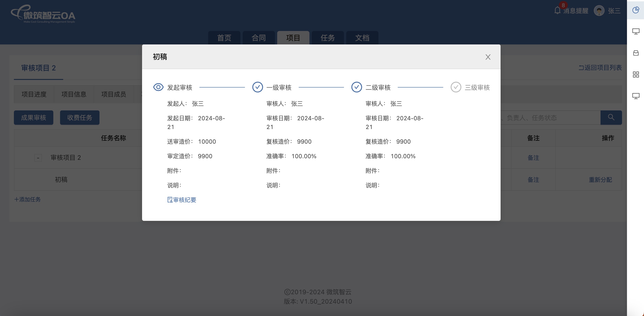The width and height of the screenshot is (644, 316).
Task: Click the inbox tray icon in right sidebar
Action: [636, 53]
